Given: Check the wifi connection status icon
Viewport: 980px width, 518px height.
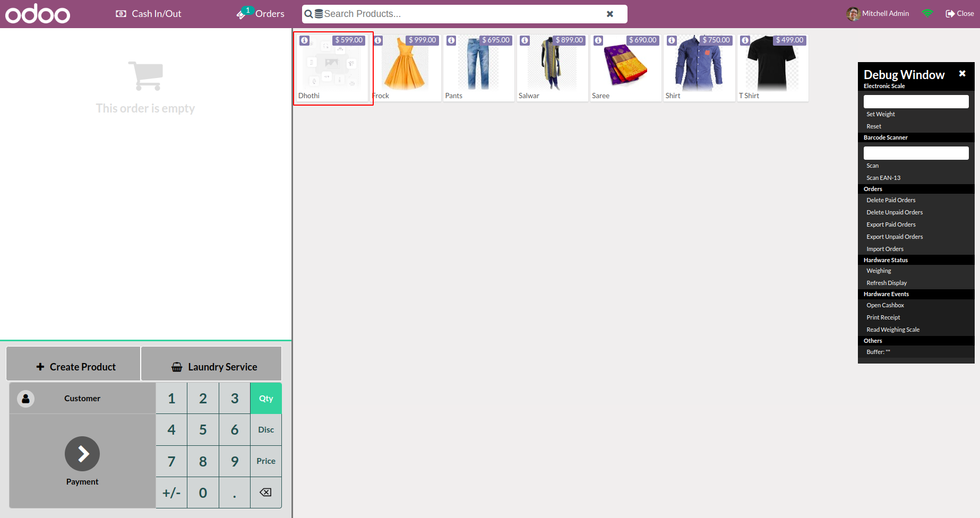Looking at the screenshot, I should (x=927, y=14).
